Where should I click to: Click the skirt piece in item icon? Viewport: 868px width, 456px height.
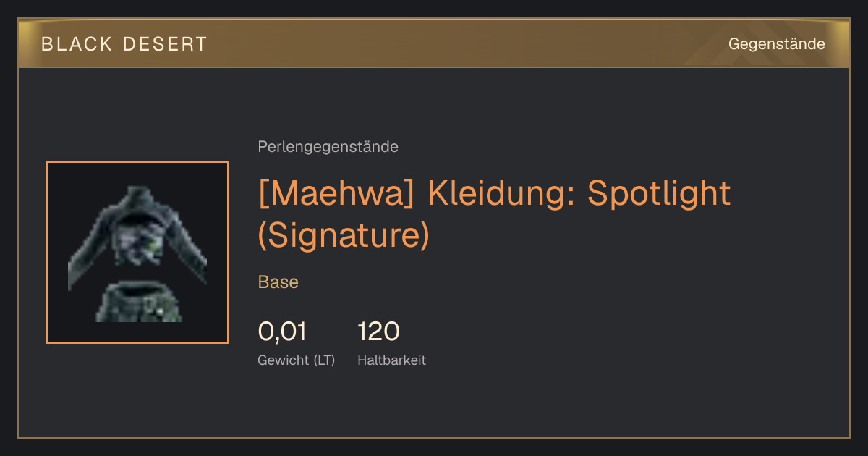pos(139,303)
